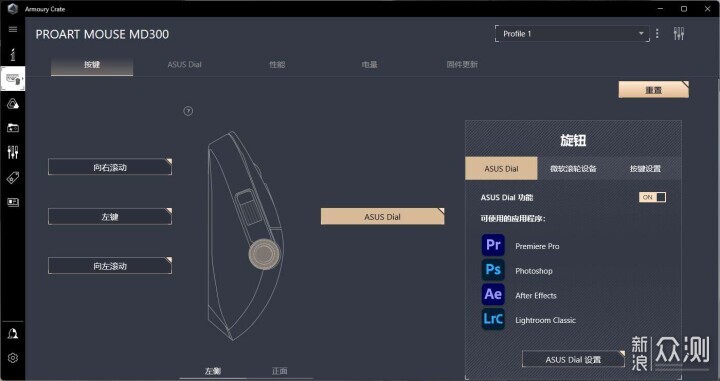Image resolution: width=720 pixels, height=381 pixels.
Task: Open the profile three-dot options menu
Action: 657,34
